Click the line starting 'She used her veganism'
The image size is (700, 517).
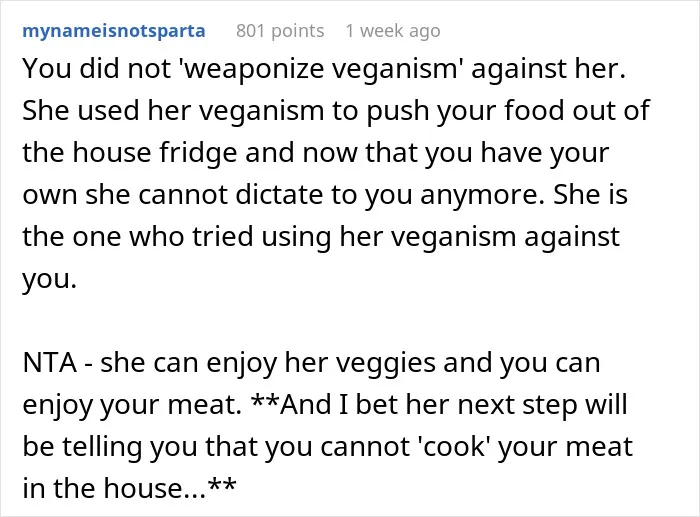pyautogui.click(x=336, y=111)
